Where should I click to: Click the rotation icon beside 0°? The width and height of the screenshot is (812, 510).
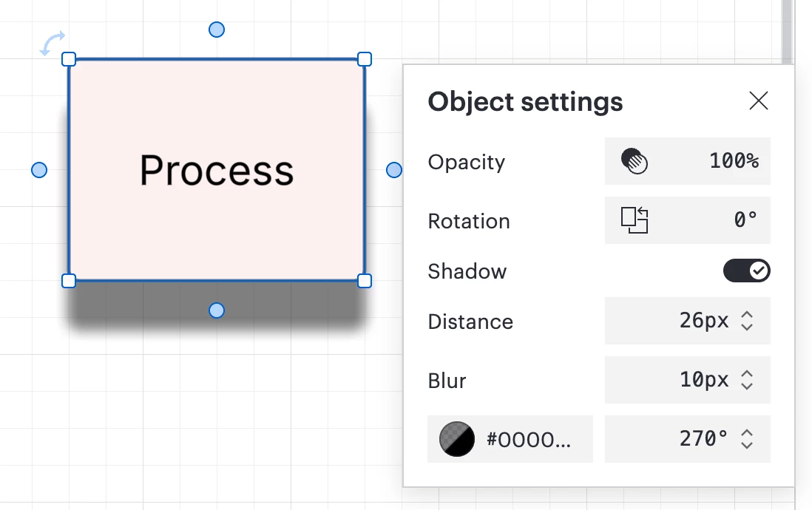coord(635,220)
